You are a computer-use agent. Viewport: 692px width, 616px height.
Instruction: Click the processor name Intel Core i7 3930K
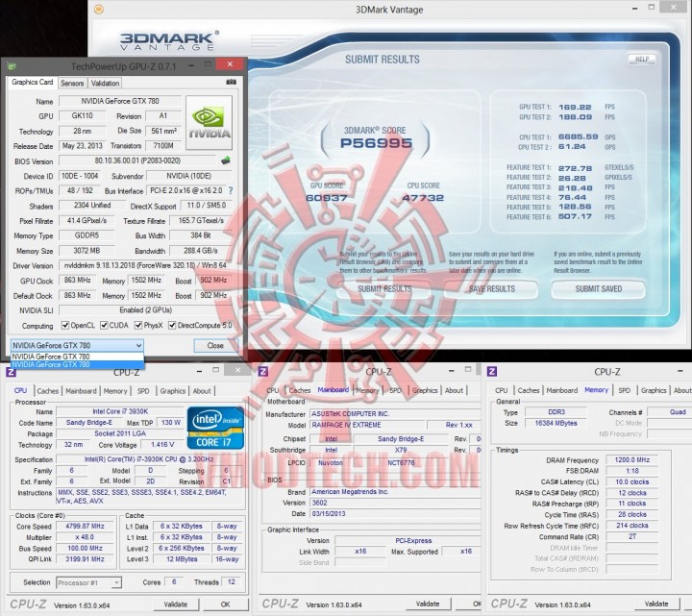tap(120, 411)
